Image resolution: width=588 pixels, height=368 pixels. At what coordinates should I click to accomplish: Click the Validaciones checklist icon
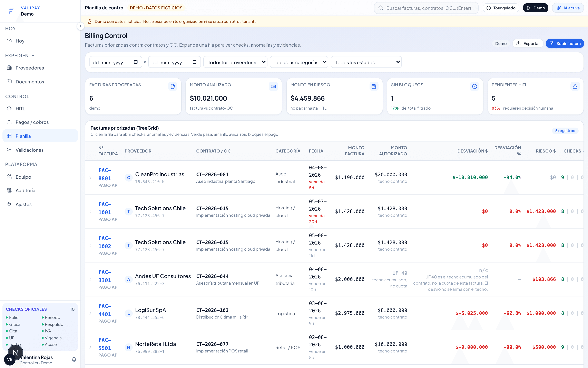click(9, 150)
